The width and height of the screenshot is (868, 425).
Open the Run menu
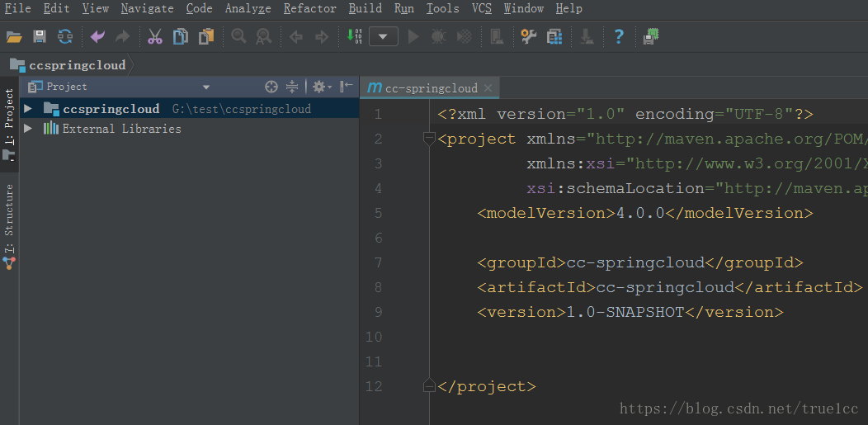(x=404, y=8)
